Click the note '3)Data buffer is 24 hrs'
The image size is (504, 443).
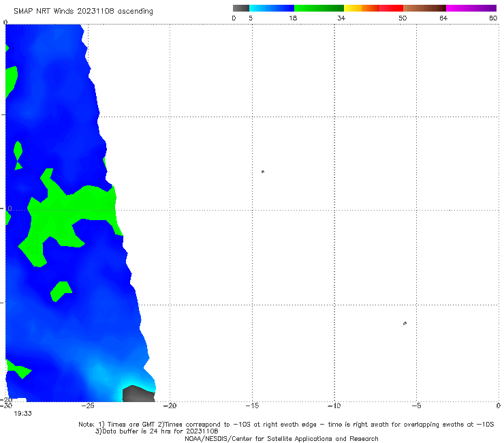tap(157, 431)
